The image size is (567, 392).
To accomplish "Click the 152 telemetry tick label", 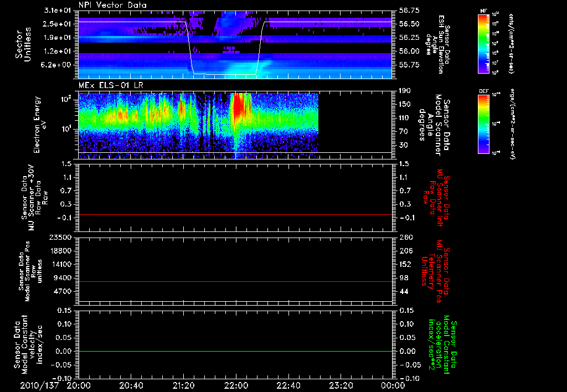I will coord(406,264).
